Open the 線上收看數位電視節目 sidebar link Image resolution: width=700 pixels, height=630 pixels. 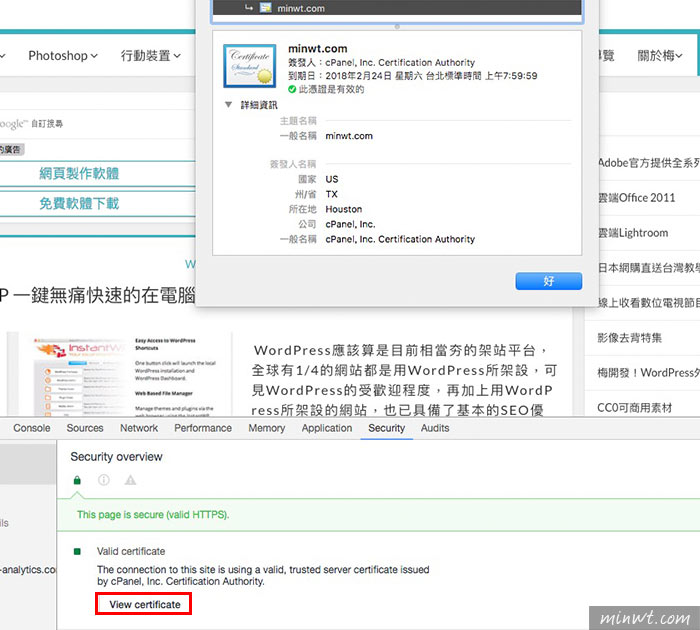[649, 303]
